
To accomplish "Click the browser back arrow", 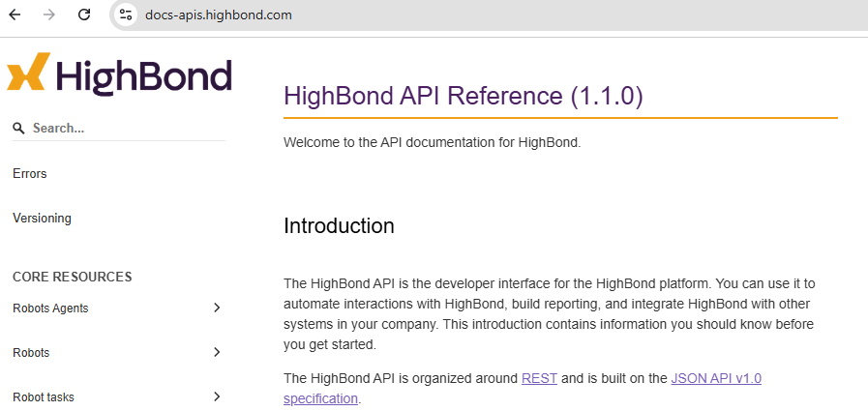I will pyautogui.click(x=15, y=15).
